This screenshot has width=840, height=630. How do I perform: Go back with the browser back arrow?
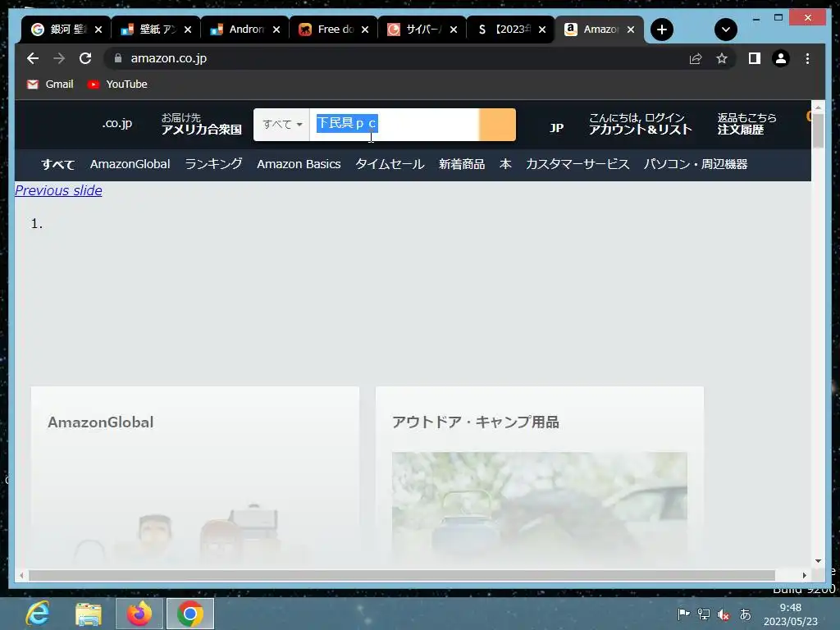(33, 58)
